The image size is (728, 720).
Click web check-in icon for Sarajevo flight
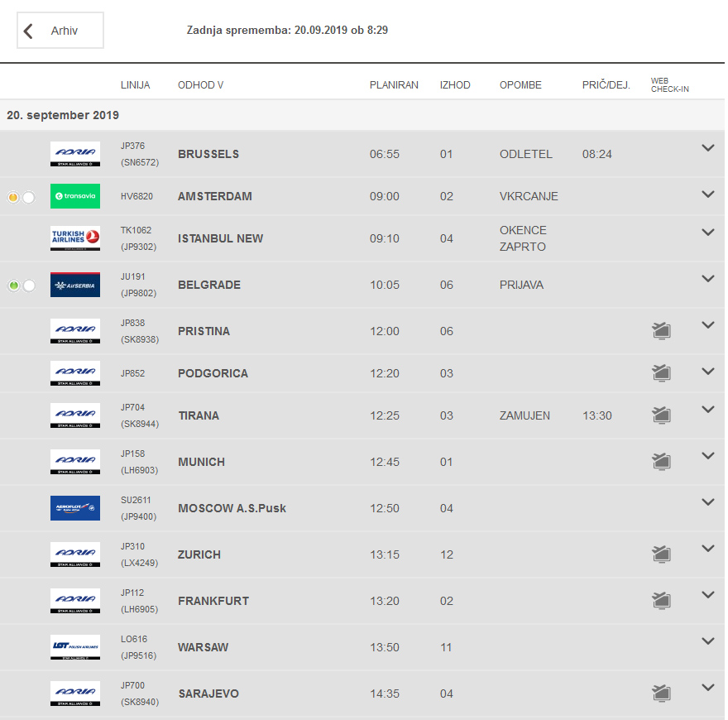[x=660, y=693]
